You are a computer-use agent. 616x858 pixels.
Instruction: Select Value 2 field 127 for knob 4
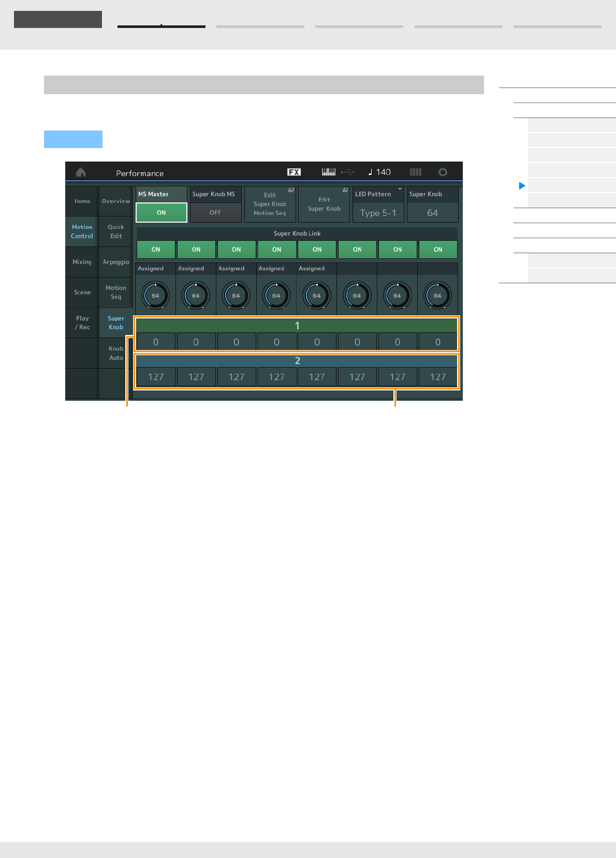point(277,377)
